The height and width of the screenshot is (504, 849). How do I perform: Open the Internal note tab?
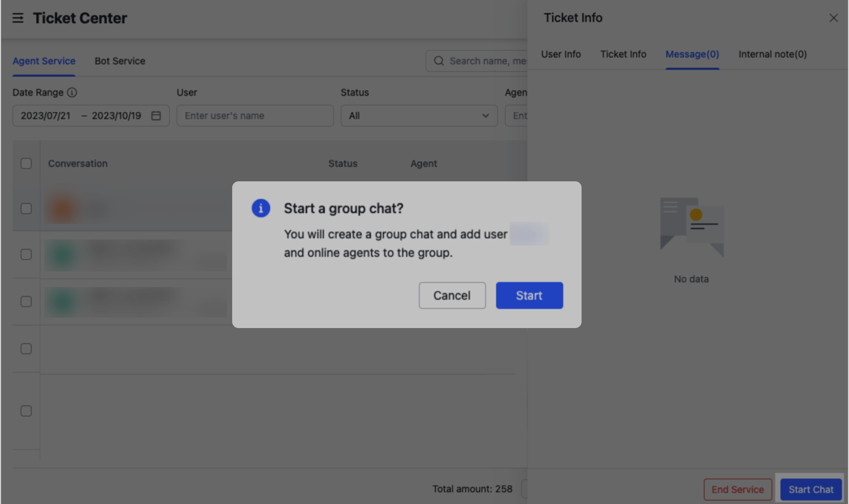(x=772, y=54)
